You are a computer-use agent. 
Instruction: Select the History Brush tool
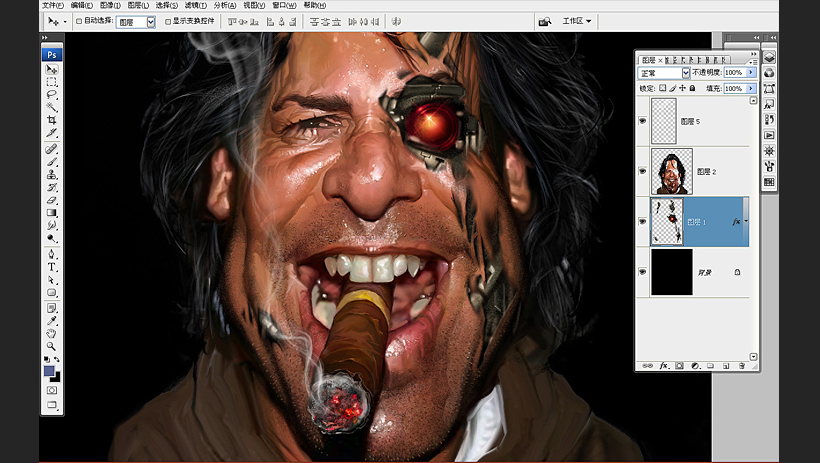coord(52,187)
